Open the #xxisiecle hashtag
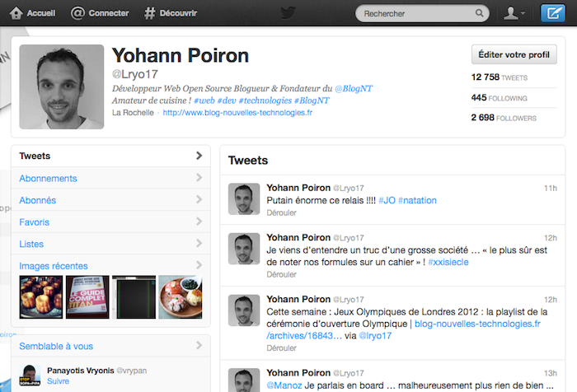577x392 pixels. [x=448, y=262]
